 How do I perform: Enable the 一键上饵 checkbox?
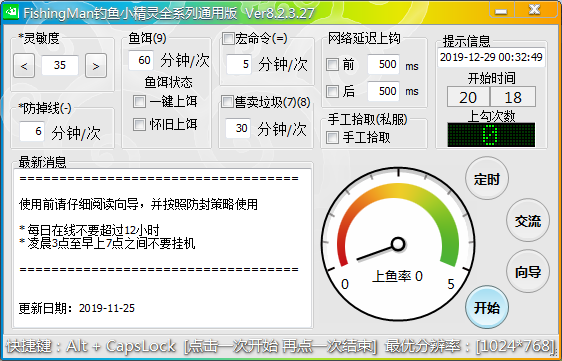pyautogui.click(x=139, y=101)
